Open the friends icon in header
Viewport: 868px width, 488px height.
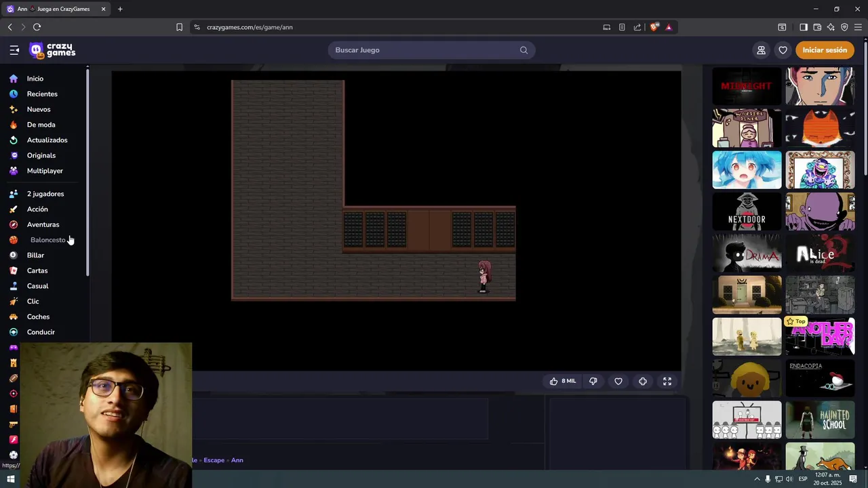[761, 50]
